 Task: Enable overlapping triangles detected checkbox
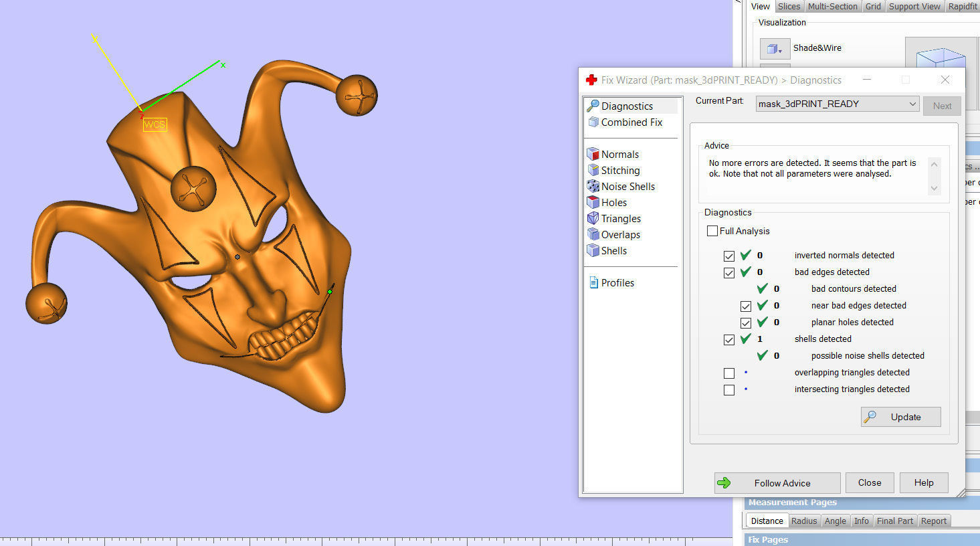729,373
